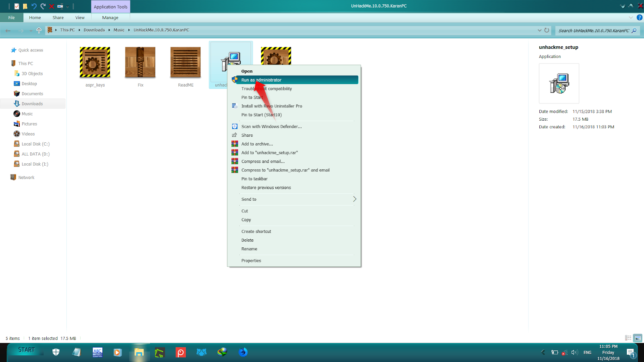The width and height of the screenshot is (644, 362).
Task: Expand the Send to submenu
Action: coord(294,199)
